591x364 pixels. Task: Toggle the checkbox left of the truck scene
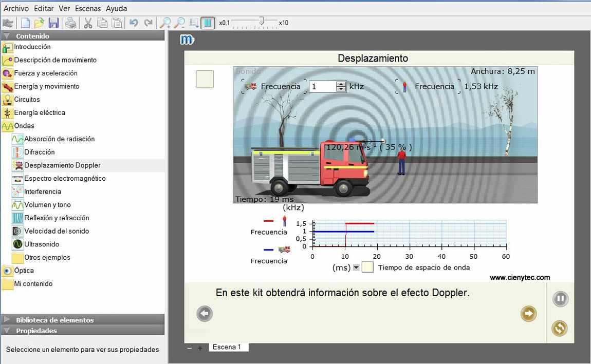tap(205, 80)
